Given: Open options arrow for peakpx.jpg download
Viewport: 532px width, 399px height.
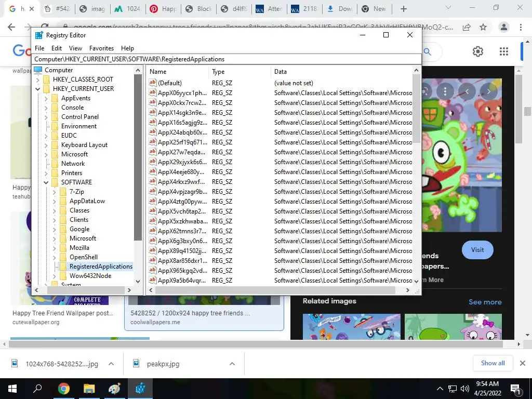Looking at the screenshot, I should [232, 364].
